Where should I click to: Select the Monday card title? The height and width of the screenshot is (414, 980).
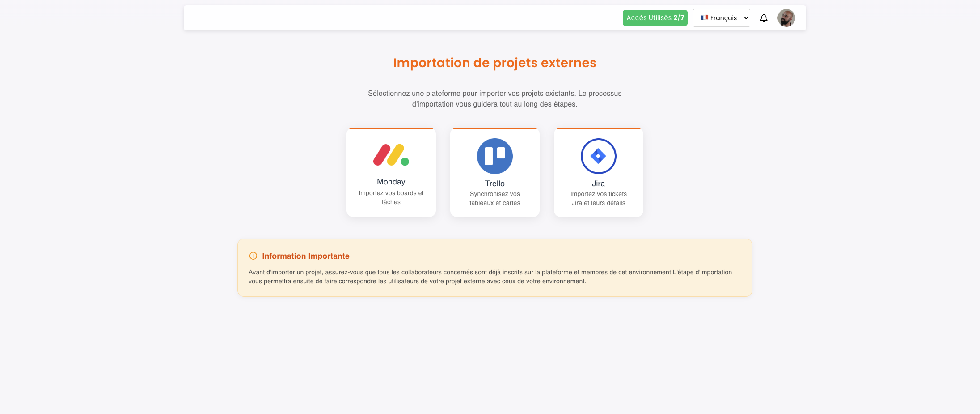(391, 182)
